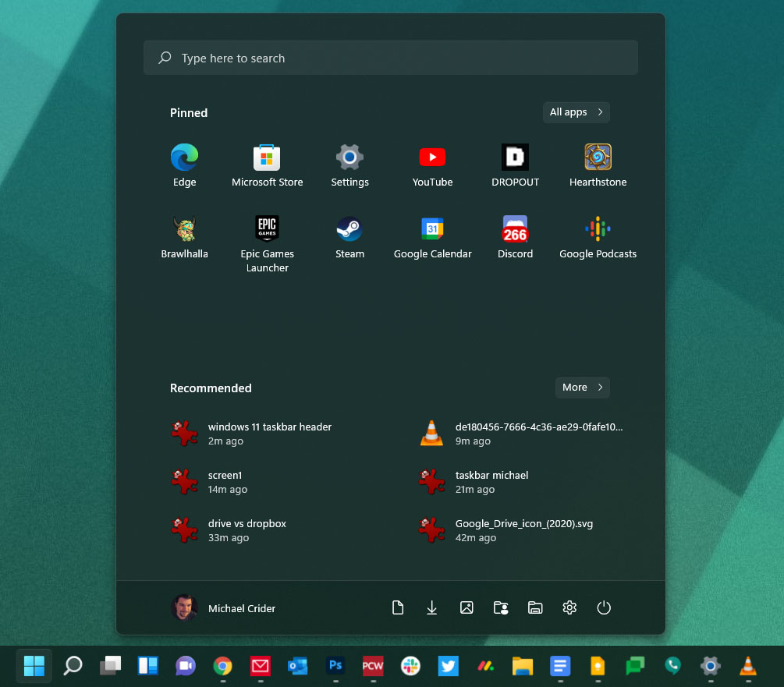Start Hearthstone from the pinned apps
This screenshot has width=784, height=687.
[598, 165]
